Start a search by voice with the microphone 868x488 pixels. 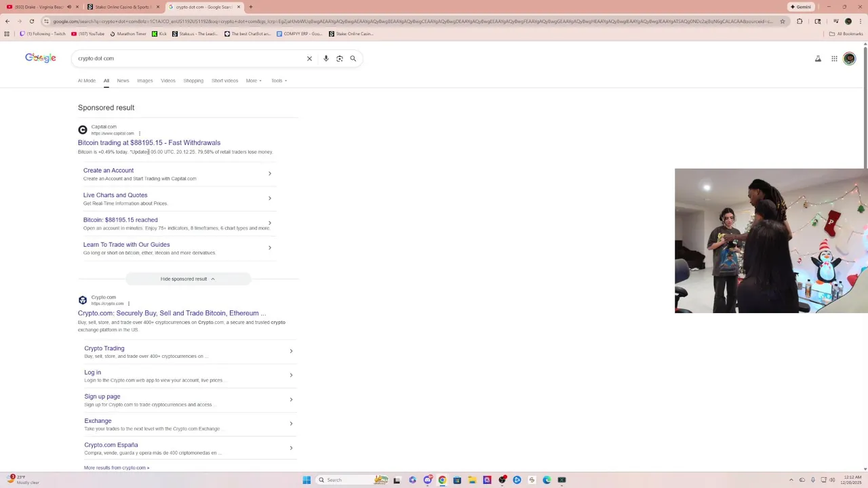coord(326,59)
